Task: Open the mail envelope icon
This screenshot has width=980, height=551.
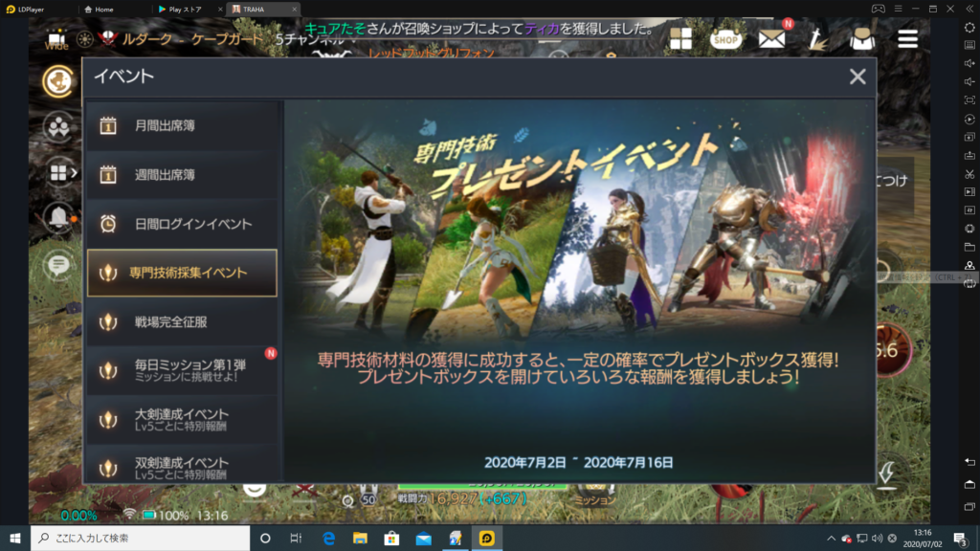Action: [771, 38]
